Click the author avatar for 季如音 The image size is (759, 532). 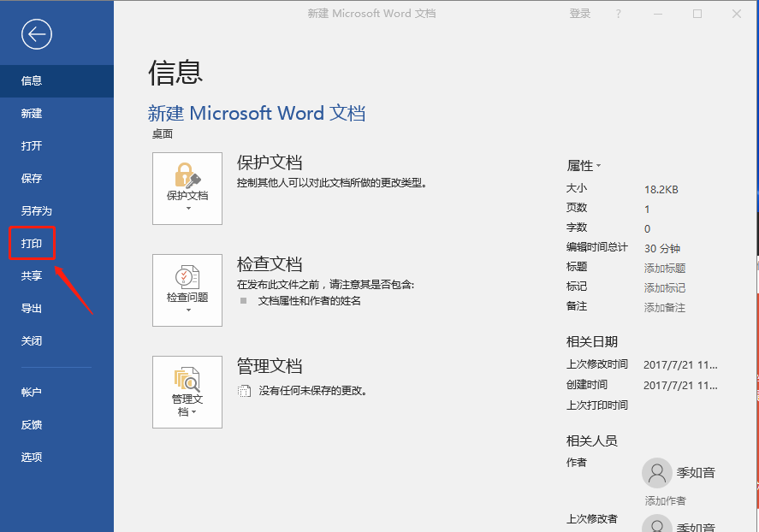[x=657, y=472]
